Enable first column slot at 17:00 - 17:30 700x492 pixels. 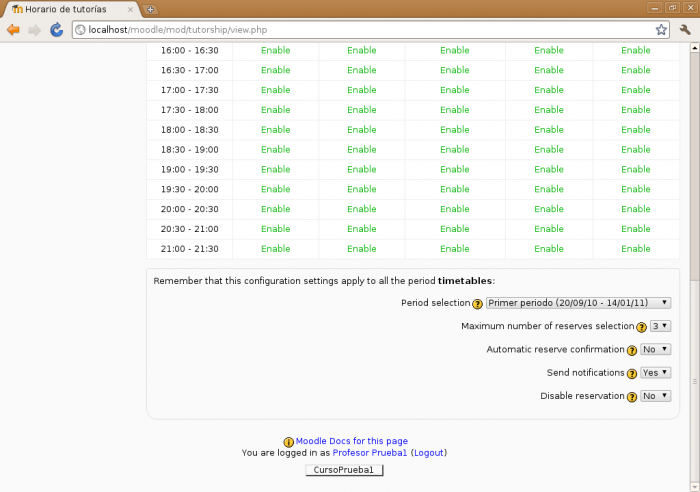coord(275,90)
